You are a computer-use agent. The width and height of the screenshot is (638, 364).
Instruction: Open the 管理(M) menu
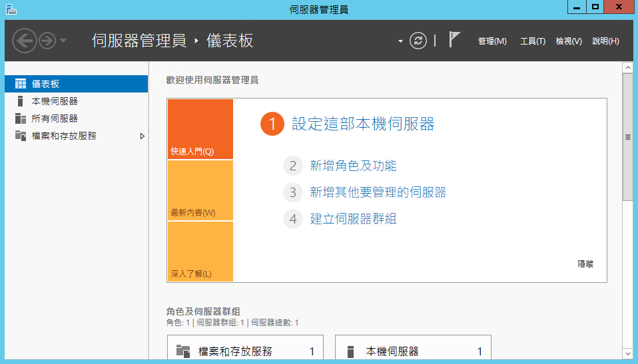(x=492, y=41)
